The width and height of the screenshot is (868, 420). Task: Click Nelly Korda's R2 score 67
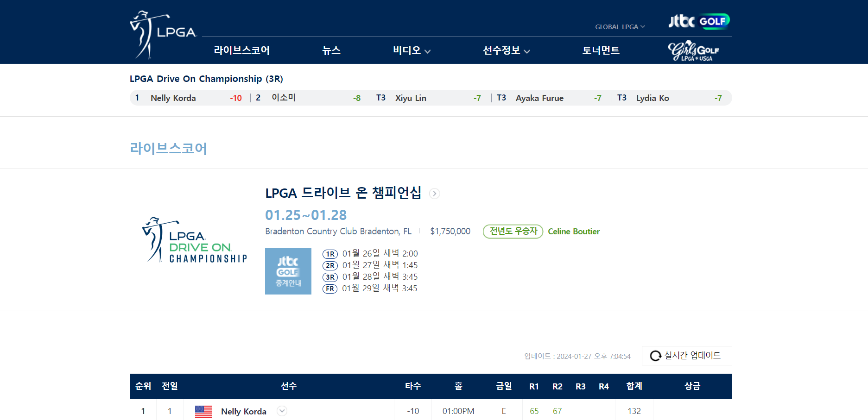click(x=557, y=411)
